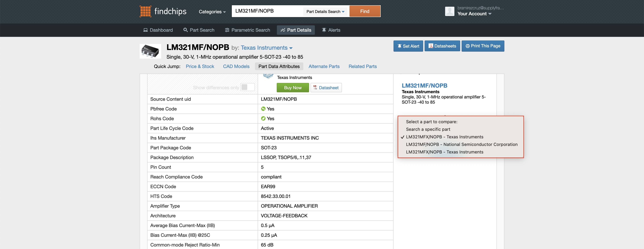Select checked LM321MFX/NOPB - Texas Instruments option
644x249 pixels.
[445, 137]
